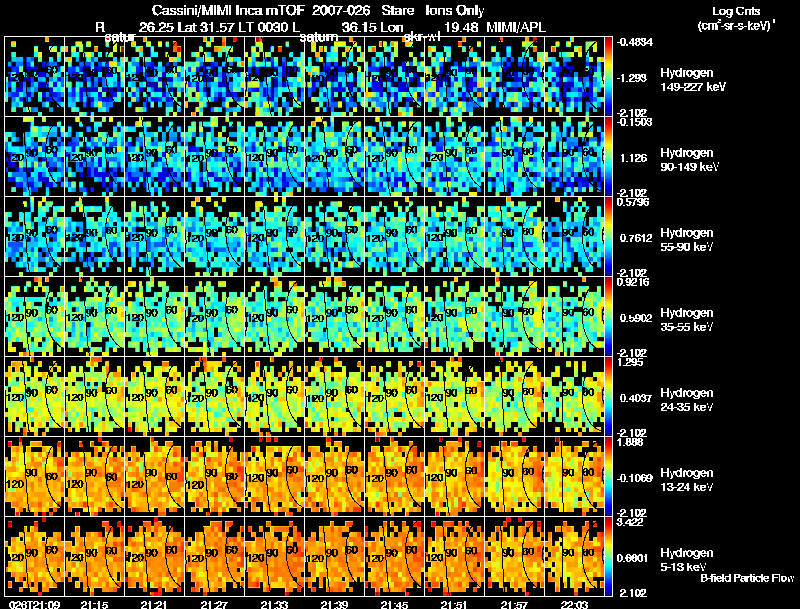800x609 pixels.
Task: Click the '-0.4834' colorbar maximum value
Action: [x=635, y=42]
